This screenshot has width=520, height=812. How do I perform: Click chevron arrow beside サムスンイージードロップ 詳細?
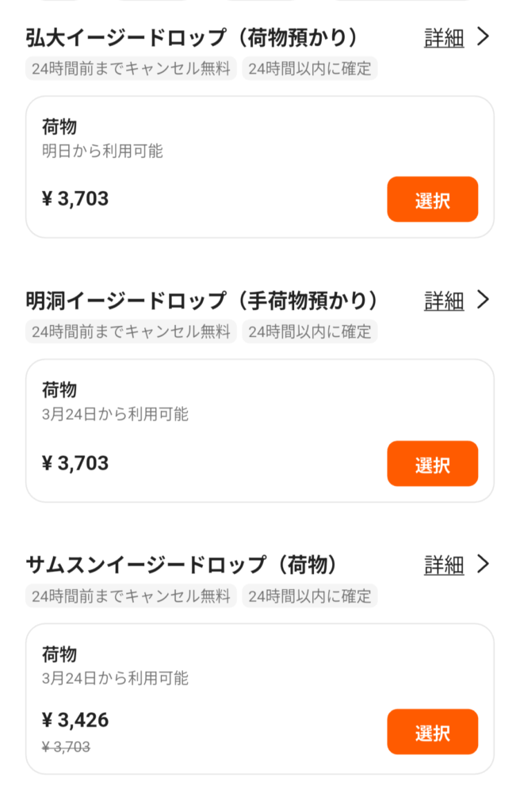click(x=484, y=564)
